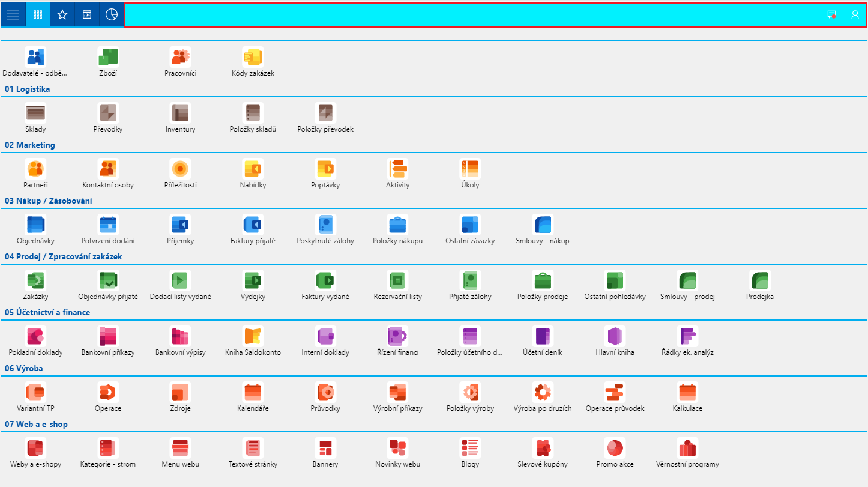
Task: Open Výrobní příkazy icon
Action: (398, 392)
